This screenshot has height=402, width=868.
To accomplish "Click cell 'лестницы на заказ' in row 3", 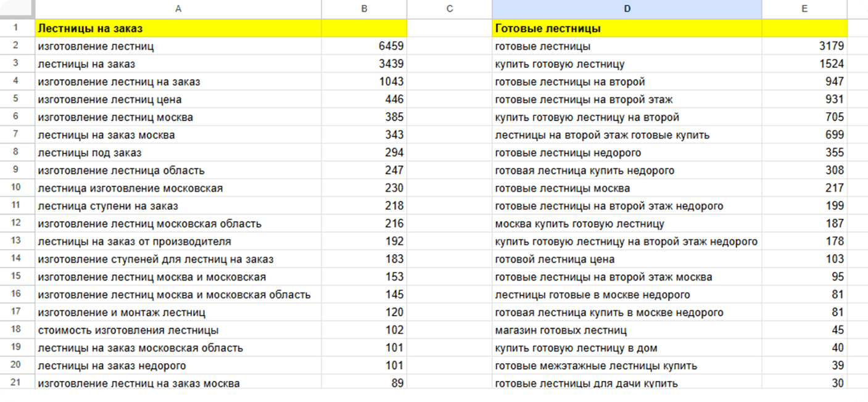I will 178,64.
